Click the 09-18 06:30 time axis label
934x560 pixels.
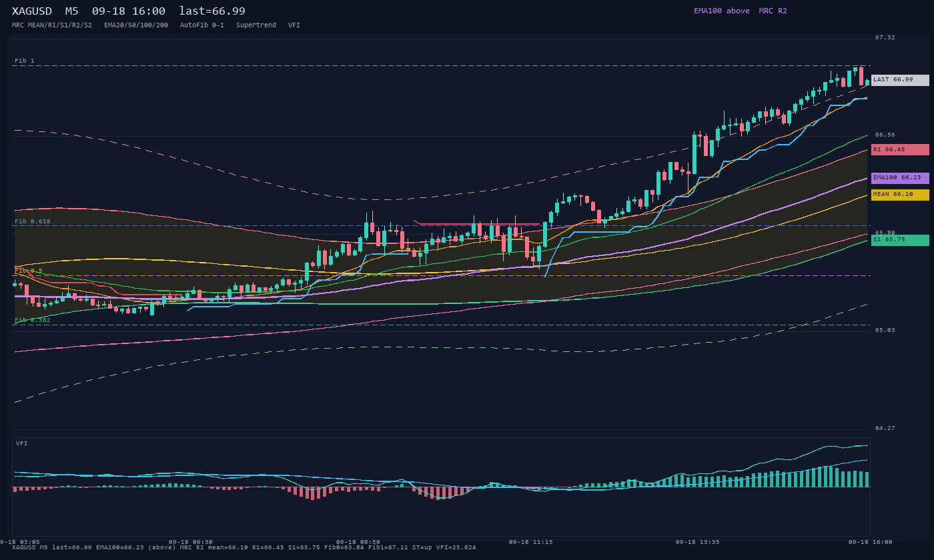pos(191,542)
